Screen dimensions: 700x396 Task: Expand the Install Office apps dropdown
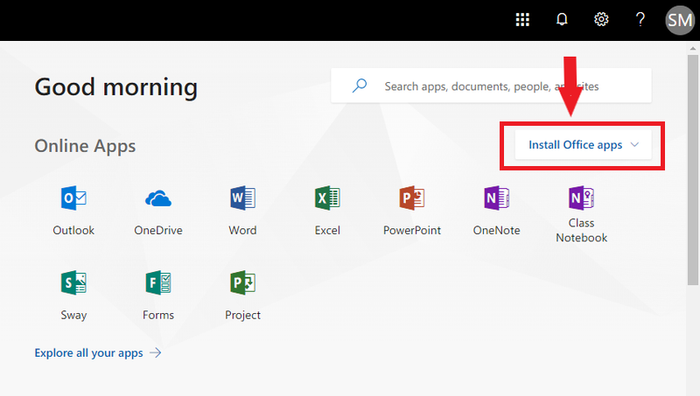(583, 145)
